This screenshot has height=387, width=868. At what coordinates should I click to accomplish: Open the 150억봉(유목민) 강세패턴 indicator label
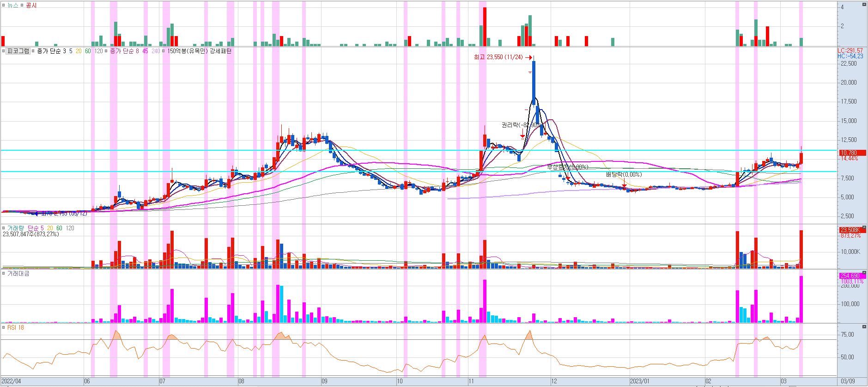tap(199, 51)
